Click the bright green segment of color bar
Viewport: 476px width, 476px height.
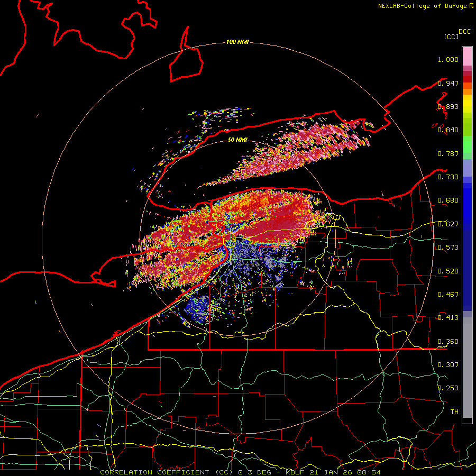[x=467, y=144]
